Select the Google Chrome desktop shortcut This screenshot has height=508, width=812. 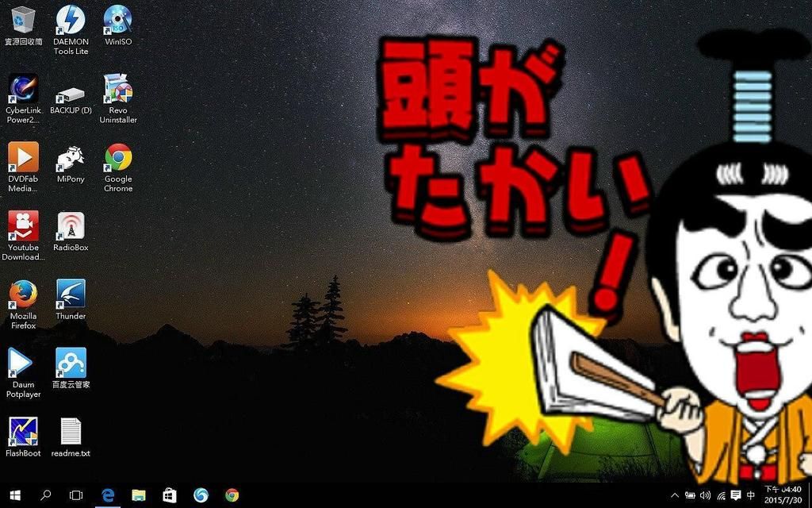point(118,167)
